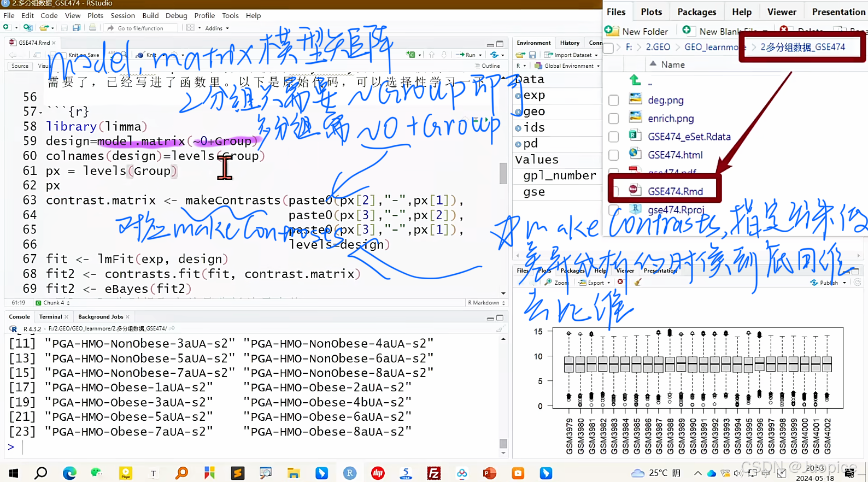Switch to the History tab
This screenshot has height=482, width=868.
(x=570, y=43)
